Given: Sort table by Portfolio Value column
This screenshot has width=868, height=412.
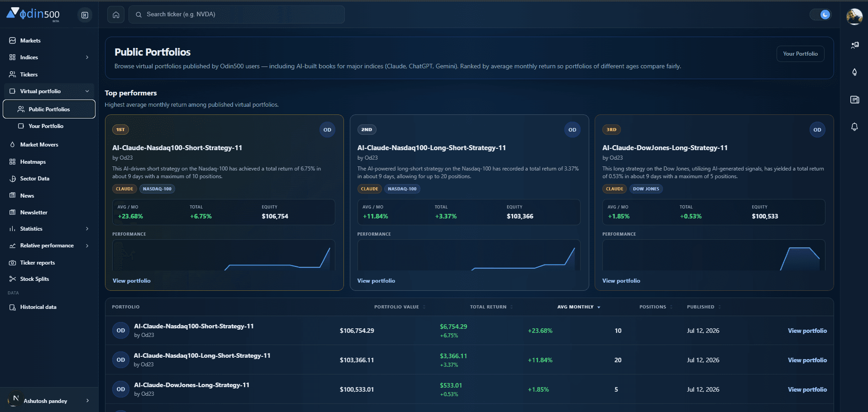Looking at the screenshot, I should click(400, 307).
